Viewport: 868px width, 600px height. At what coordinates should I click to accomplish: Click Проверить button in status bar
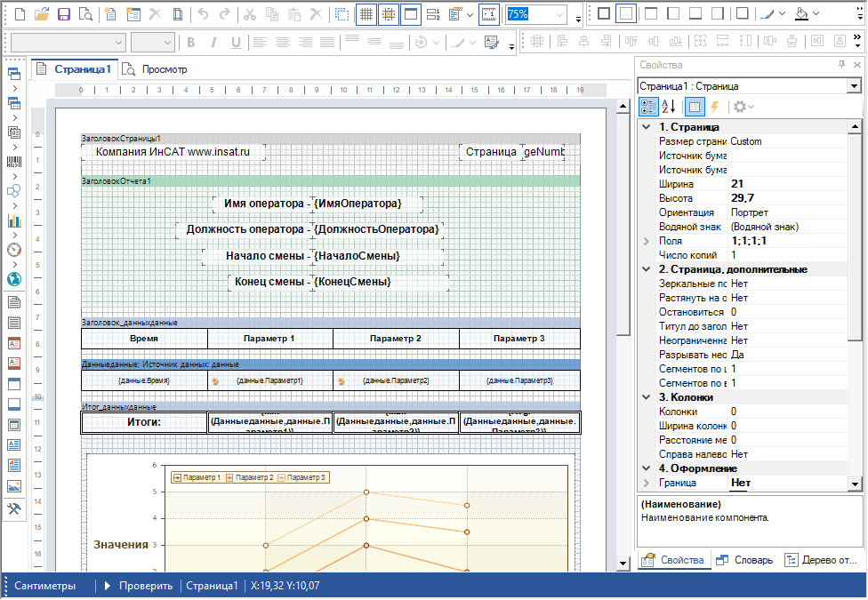point(139,586)
